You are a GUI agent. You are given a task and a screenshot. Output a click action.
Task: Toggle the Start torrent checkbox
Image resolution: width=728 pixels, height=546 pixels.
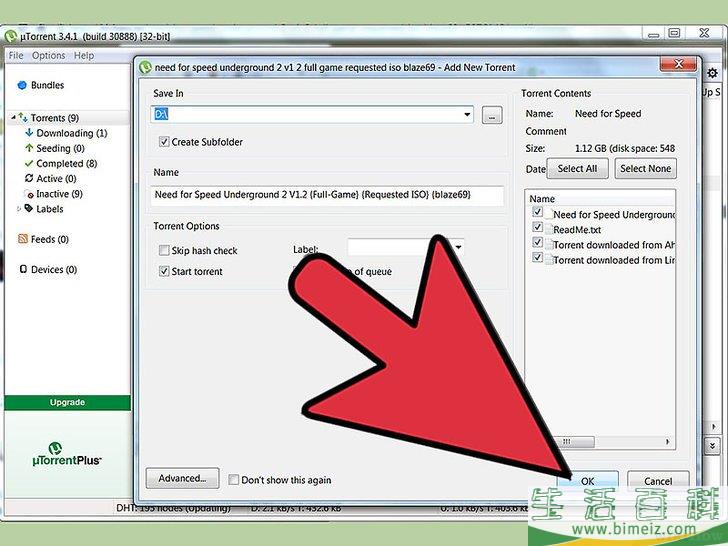tap(163, 271)
